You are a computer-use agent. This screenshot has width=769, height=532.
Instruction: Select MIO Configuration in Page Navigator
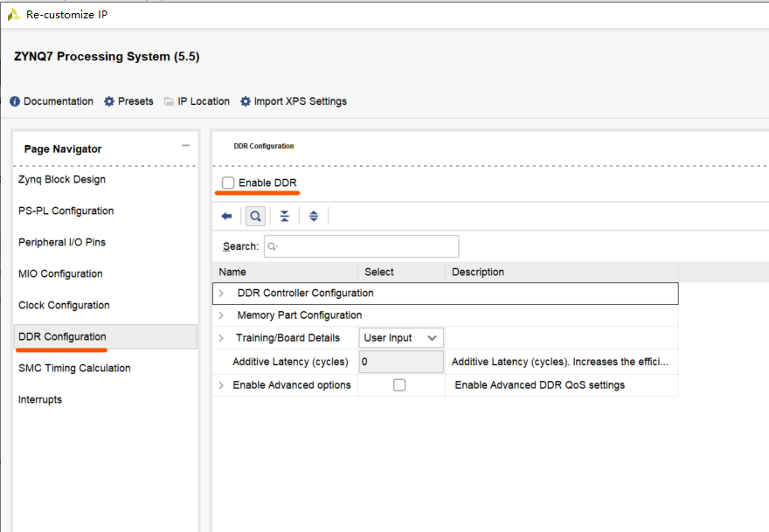[x=60, y=273]
